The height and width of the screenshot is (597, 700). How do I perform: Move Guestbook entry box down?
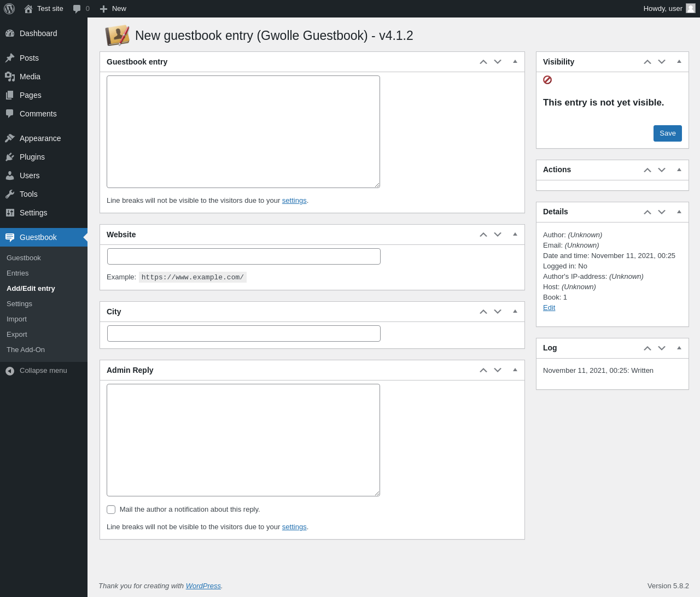[498, 62]
